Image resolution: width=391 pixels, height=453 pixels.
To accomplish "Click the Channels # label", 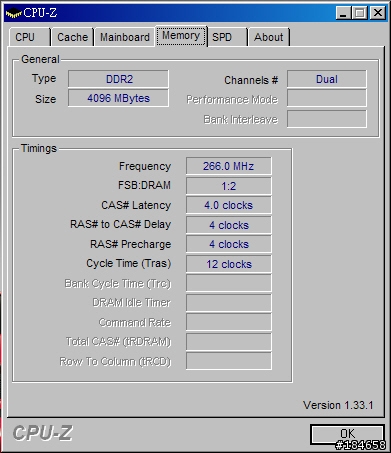I will [x=251, y=80].
